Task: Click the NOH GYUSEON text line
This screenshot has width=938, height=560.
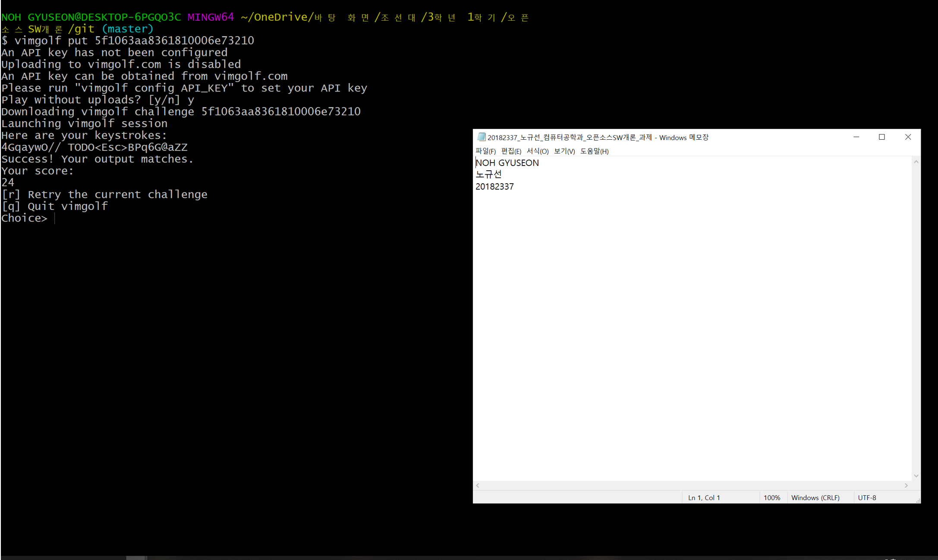Action: 507,163
